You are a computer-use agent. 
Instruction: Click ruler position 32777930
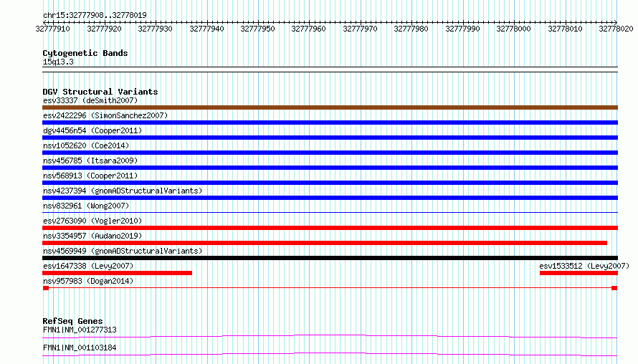coord(155,29)
